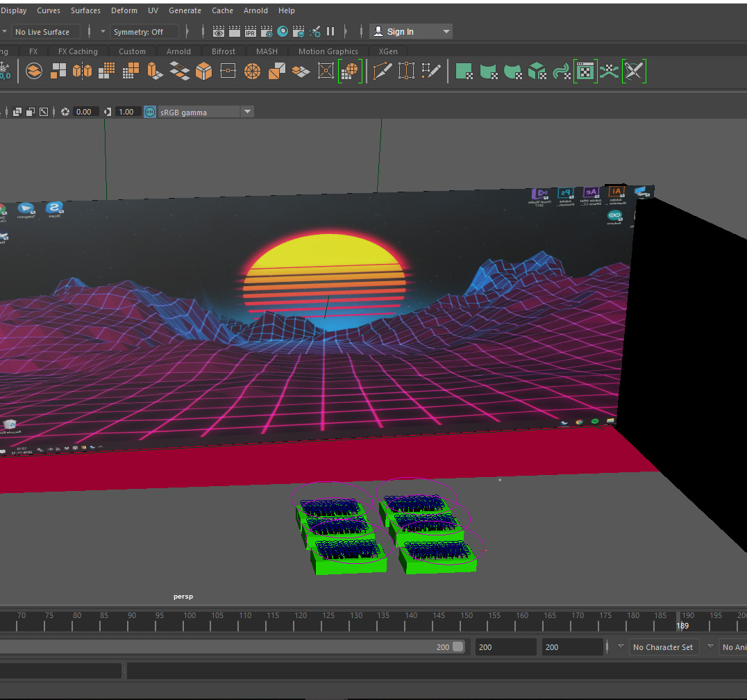Open render setup clapperboard with layers icon

(x=299, y=31)
